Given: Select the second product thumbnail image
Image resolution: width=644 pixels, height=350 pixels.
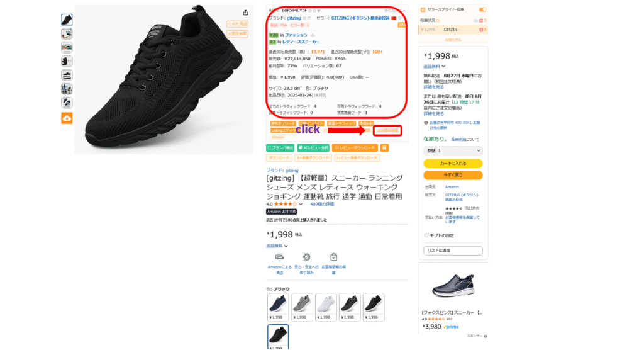Looking at the screenshot, I should pyautogui.click(x=67, y=33).
